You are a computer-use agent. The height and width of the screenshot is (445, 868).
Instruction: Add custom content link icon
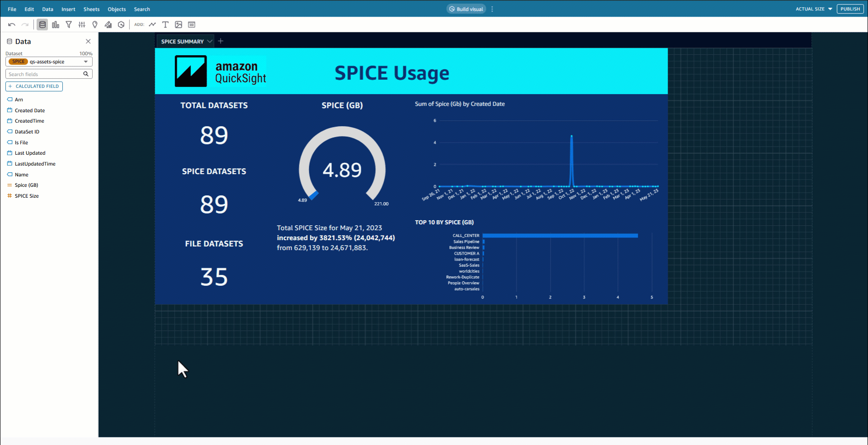(192, 25)
